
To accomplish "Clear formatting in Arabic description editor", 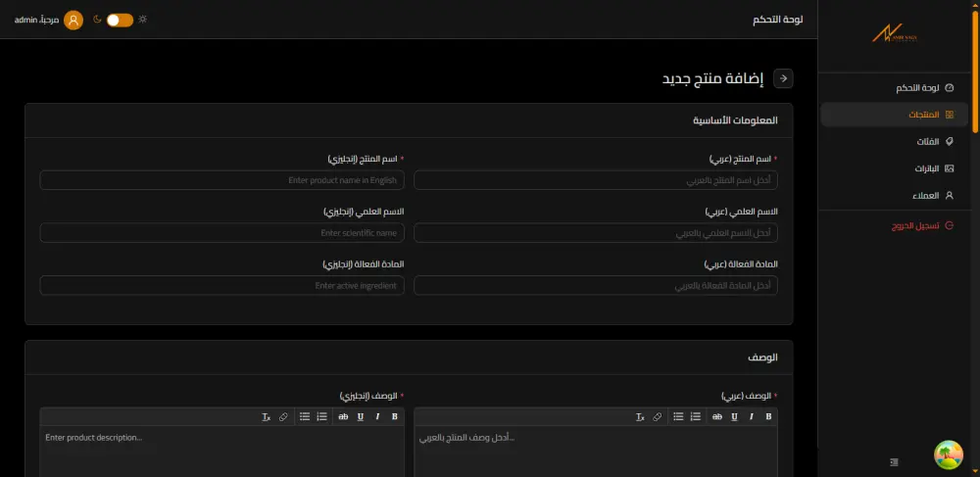I will (640, 417).
